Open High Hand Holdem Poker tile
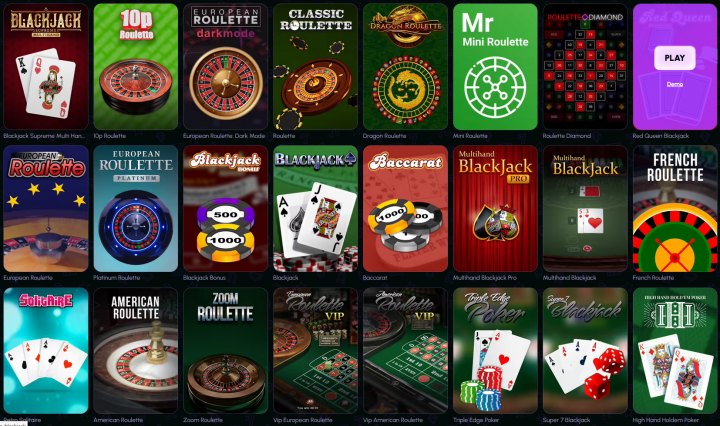This screenshot has height=426, width=720. 675,351
